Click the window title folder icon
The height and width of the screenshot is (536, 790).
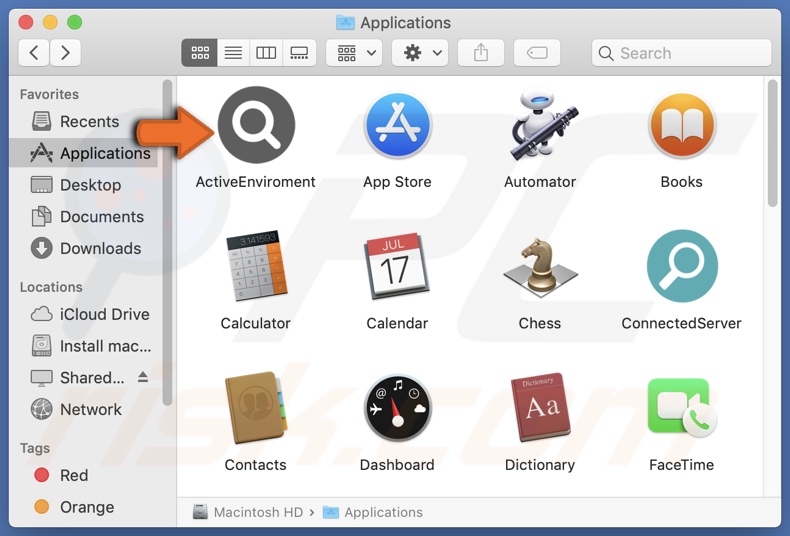tap(345, 22)
